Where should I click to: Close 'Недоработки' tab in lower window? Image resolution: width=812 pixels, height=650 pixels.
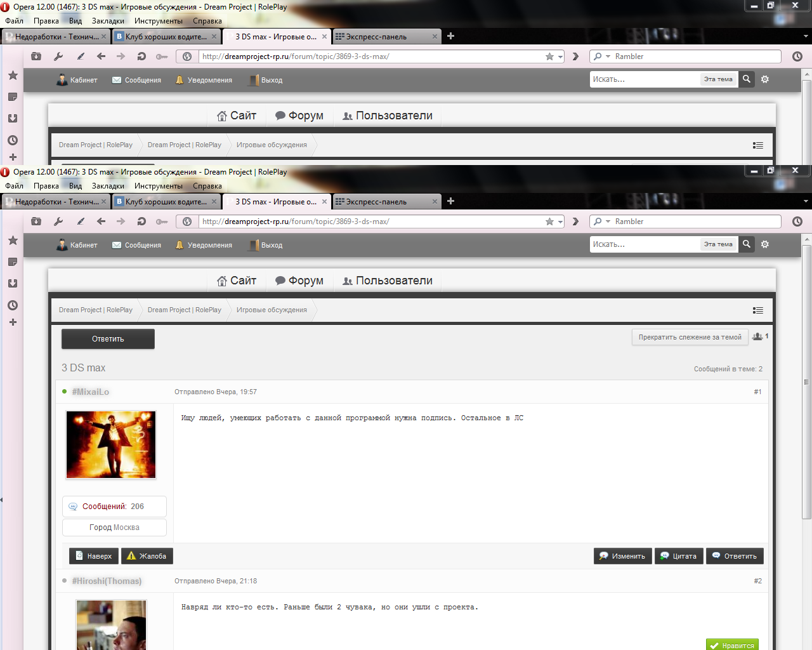104,202
